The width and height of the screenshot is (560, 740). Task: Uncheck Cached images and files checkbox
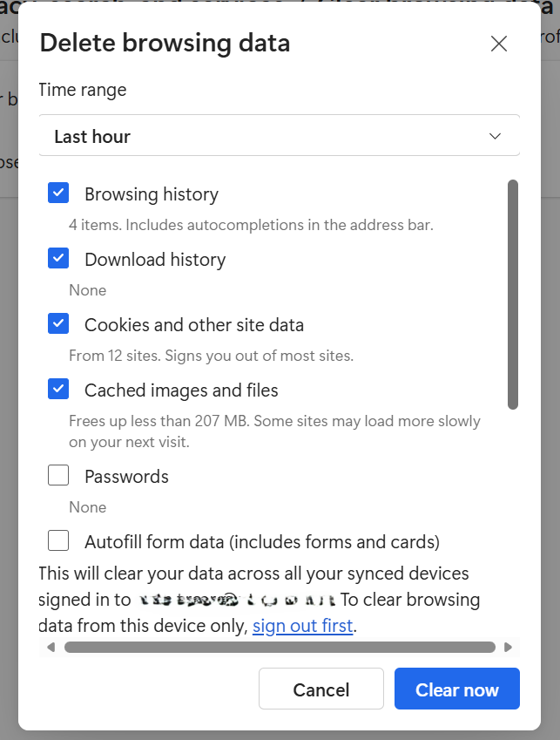point(58,390)
